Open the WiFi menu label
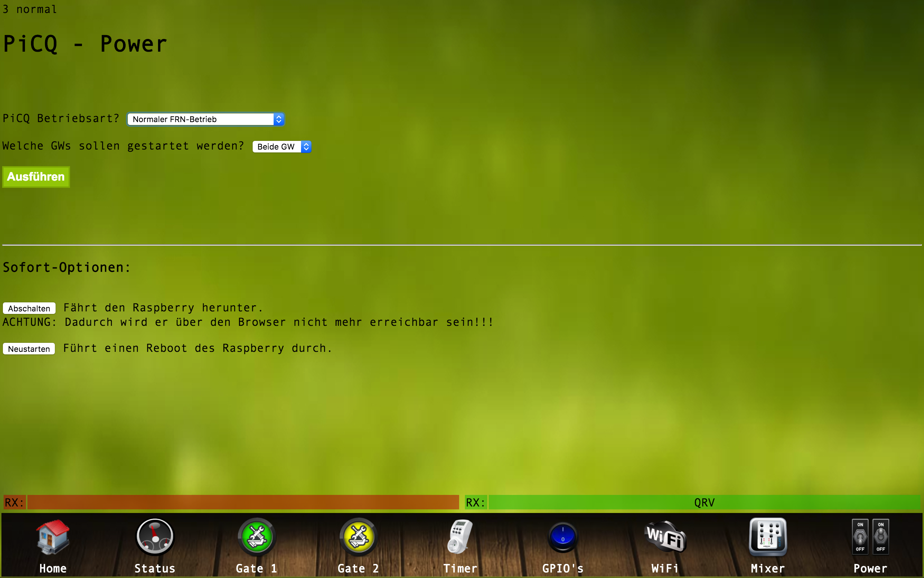 pos(665,569)
